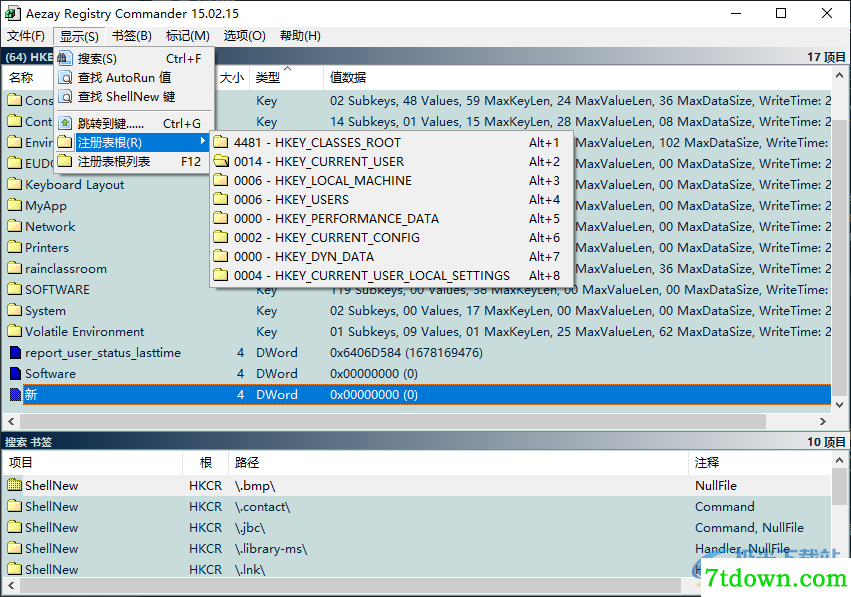Screen dimensions: 851x597
Task: Jump to HKEY_LOCAL_MACHINE root
Action: coord(391,181)
